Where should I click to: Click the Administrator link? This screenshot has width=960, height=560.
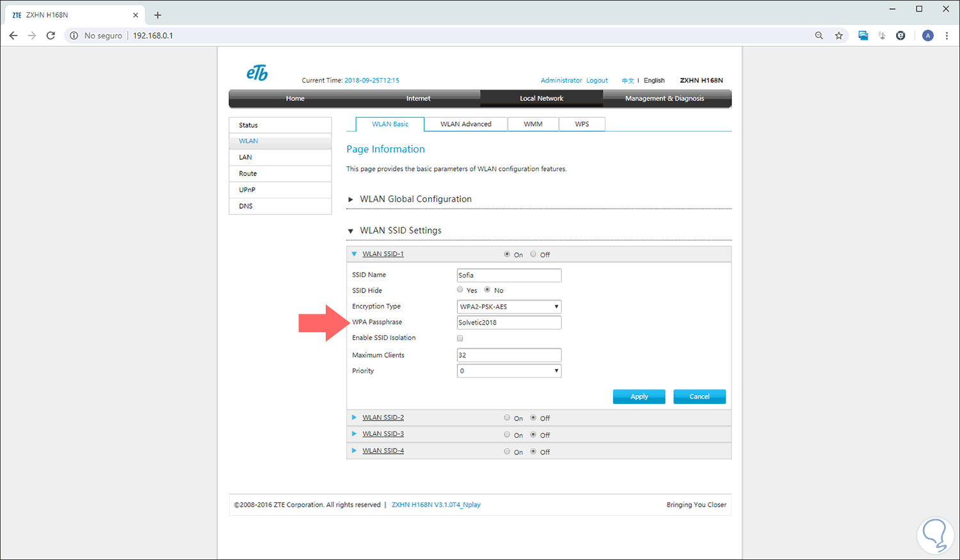point(561,81)
